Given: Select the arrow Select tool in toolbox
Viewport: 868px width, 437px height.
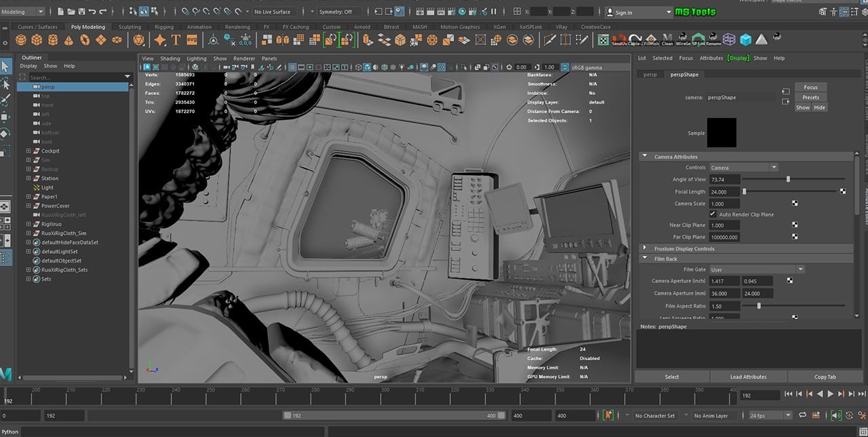Looking at the screenshot, I should 6,66.
